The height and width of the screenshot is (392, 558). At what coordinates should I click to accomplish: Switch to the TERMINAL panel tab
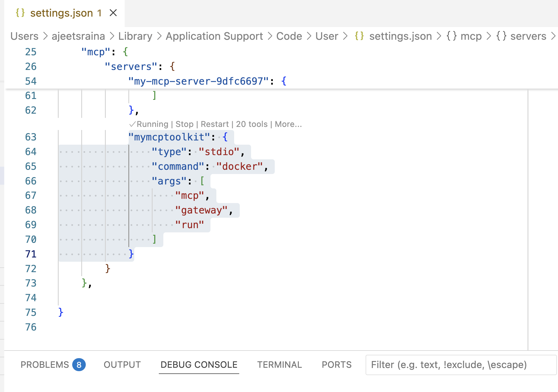pyautogui.click(x=279, y=365)
